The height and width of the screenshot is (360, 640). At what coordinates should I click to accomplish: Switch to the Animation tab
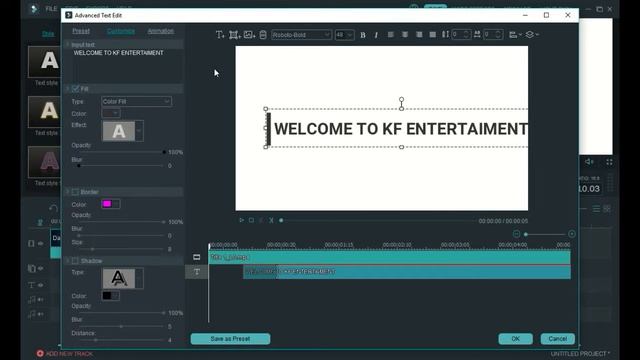pos(160,31)
